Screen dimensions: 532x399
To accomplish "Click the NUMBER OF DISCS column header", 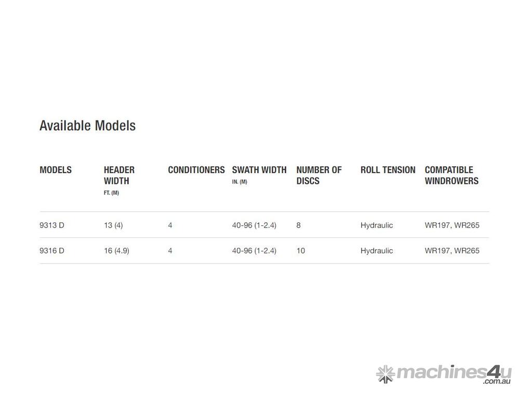I will (x=319, y=176).
